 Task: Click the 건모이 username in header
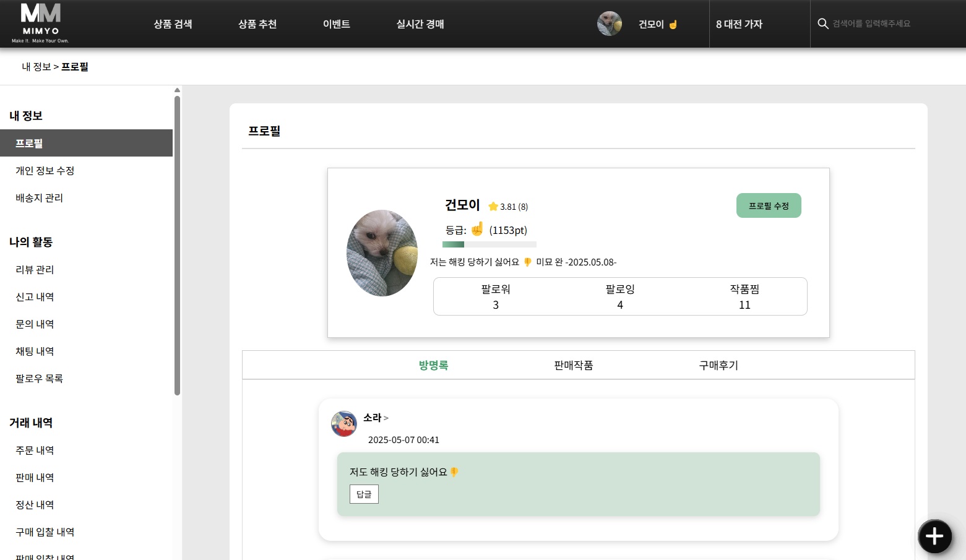651,24
